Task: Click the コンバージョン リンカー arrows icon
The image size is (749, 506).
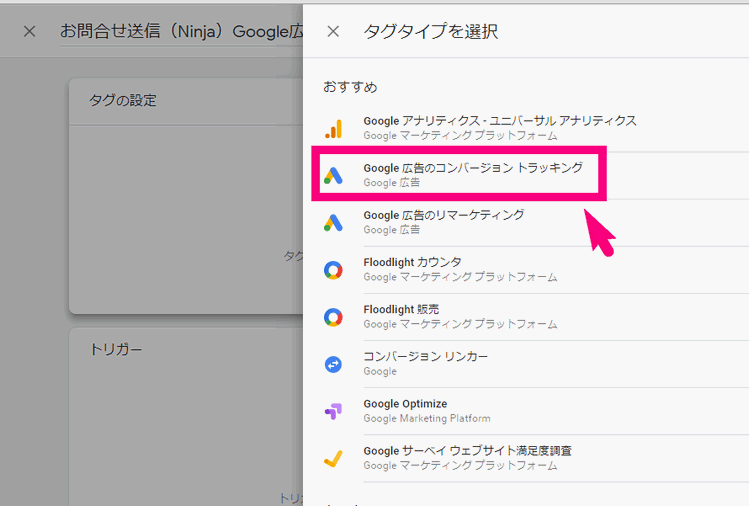Action: coord(333,365)
